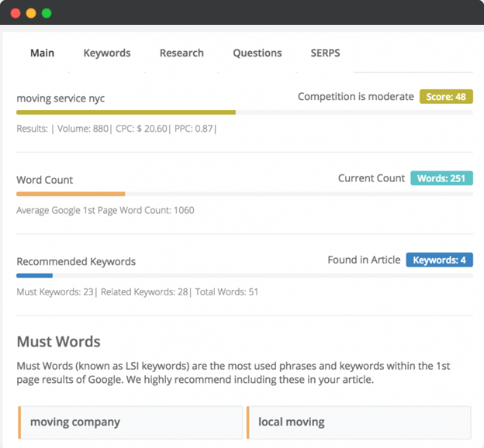Go to the Questions tab
484x448 pixels.
click(x=258, y=53)
